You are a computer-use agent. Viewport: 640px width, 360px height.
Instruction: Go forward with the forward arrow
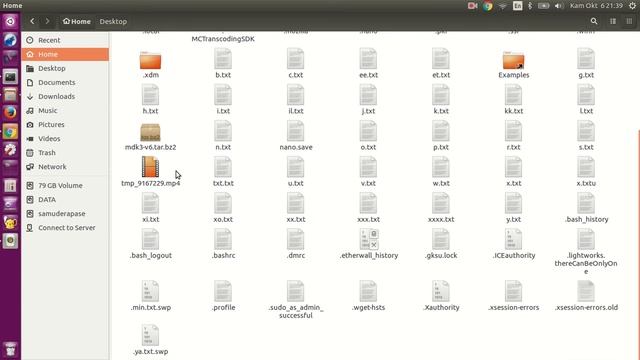[x=47, y=21]
